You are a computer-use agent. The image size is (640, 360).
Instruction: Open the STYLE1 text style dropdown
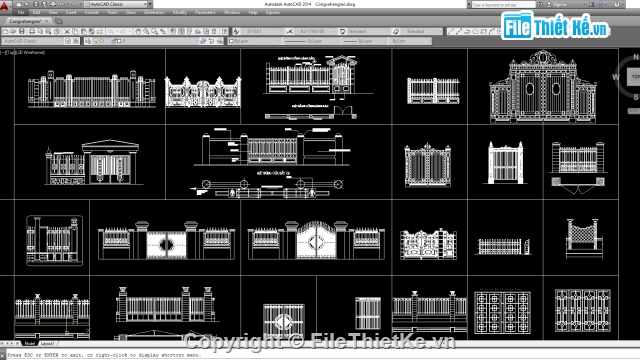pos(262,31)
